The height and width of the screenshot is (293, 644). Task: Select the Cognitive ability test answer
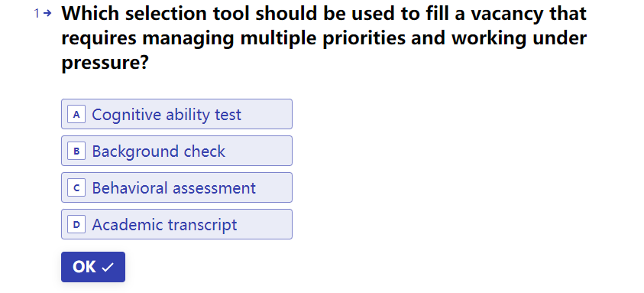pyautogui.click(x=176, y=114)
